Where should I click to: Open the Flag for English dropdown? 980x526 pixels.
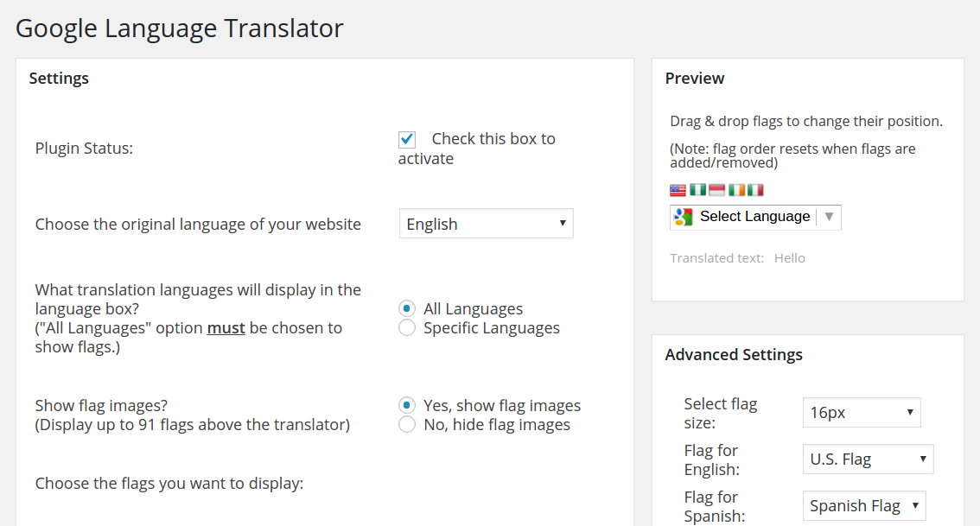click(869, 459)
